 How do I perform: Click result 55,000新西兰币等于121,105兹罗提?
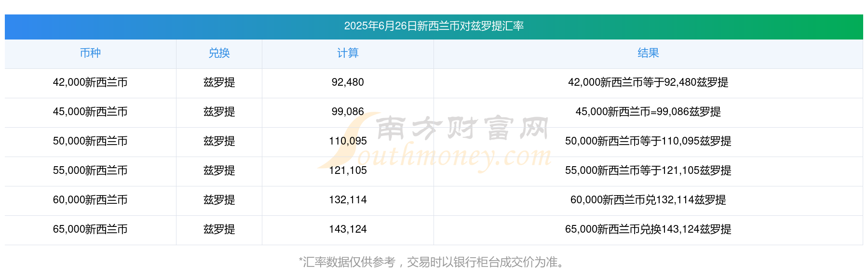click(x=648, y=171)
